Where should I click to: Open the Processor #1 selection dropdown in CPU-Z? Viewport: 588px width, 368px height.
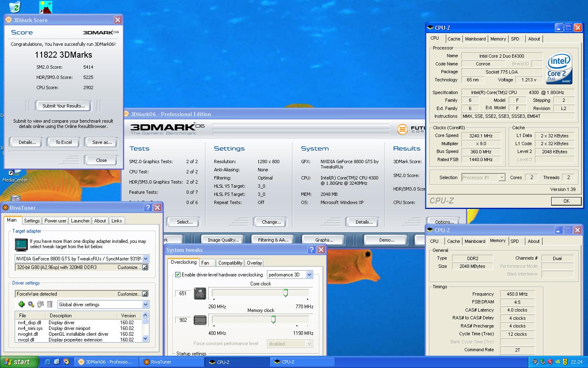click(502, 177)
